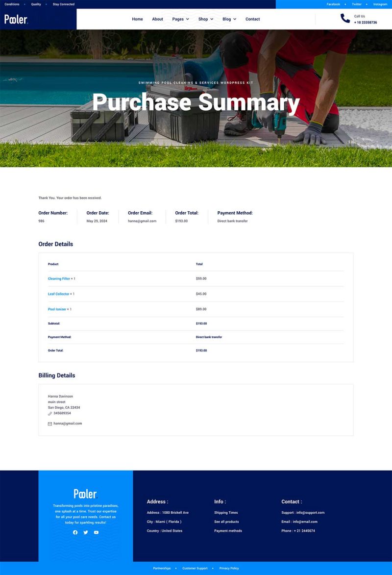The image size is (392, 575).
Task: Click Instagram link in top bar
Action: (380, 4)
